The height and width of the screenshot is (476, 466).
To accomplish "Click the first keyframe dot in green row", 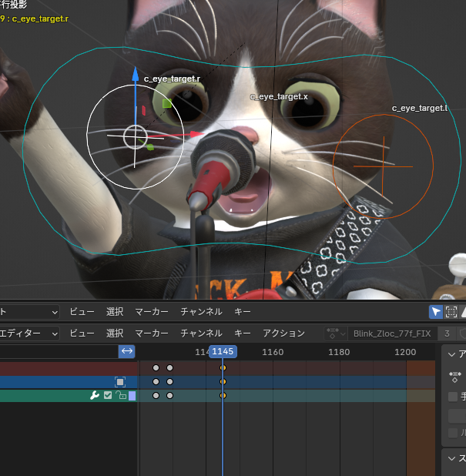I will 156,396.
